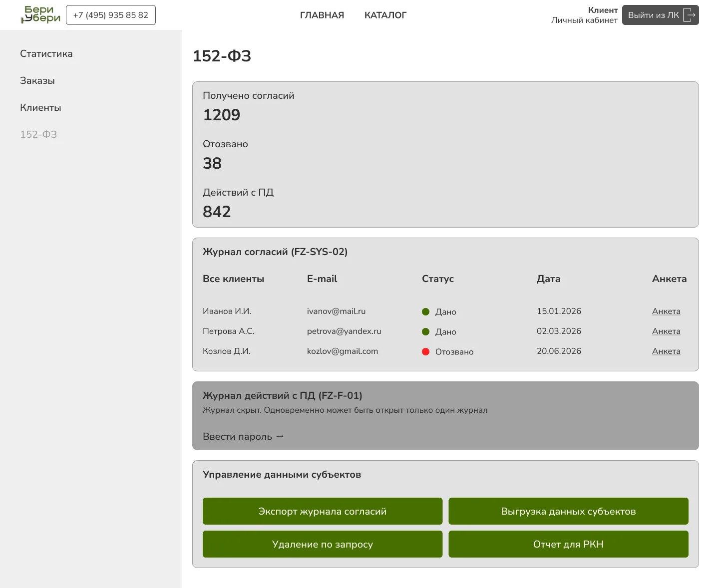Click email ivanov@mail.ru

point(336,311)
